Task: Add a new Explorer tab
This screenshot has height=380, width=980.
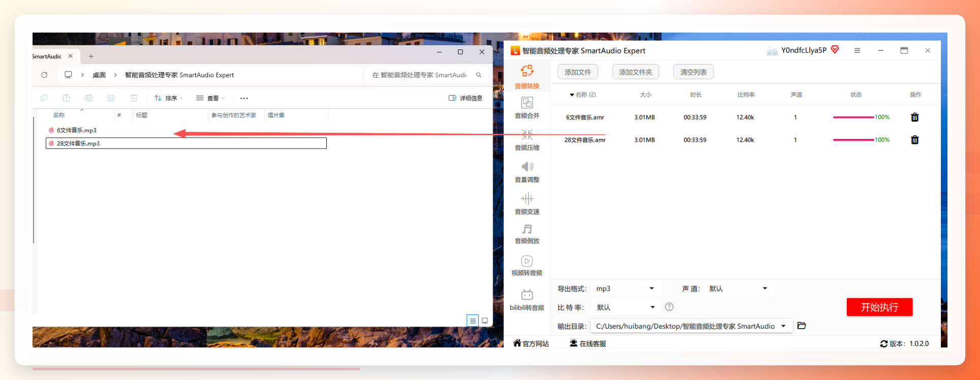Action: point(91,56)
